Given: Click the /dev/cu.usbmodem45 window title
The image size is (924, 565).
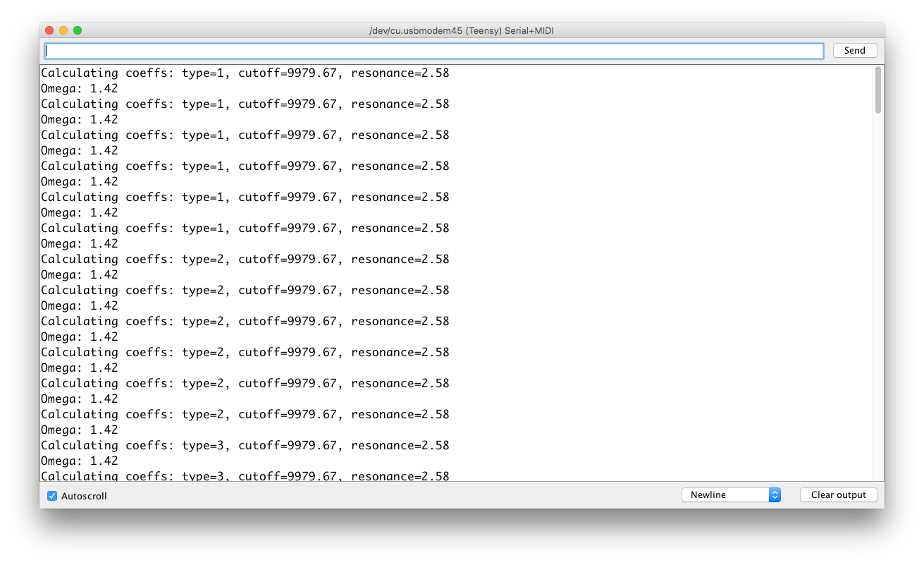Looking at the screenshot, I should (466, 30).
